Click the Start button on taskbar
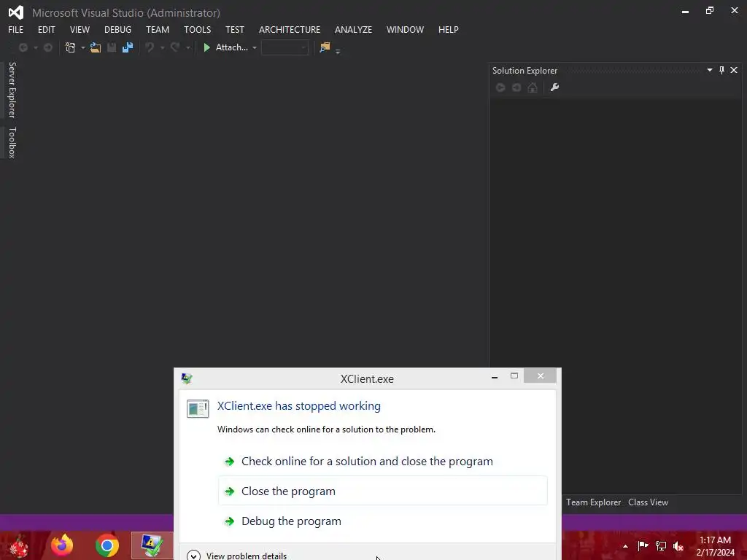This screenshot has width=747, height=560. tap(18, 546)
